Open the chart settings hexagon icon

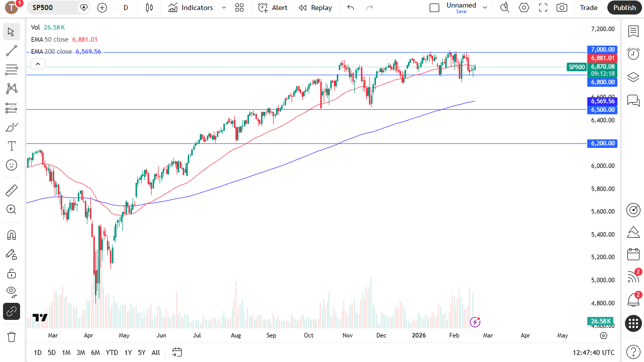[524, 8]
